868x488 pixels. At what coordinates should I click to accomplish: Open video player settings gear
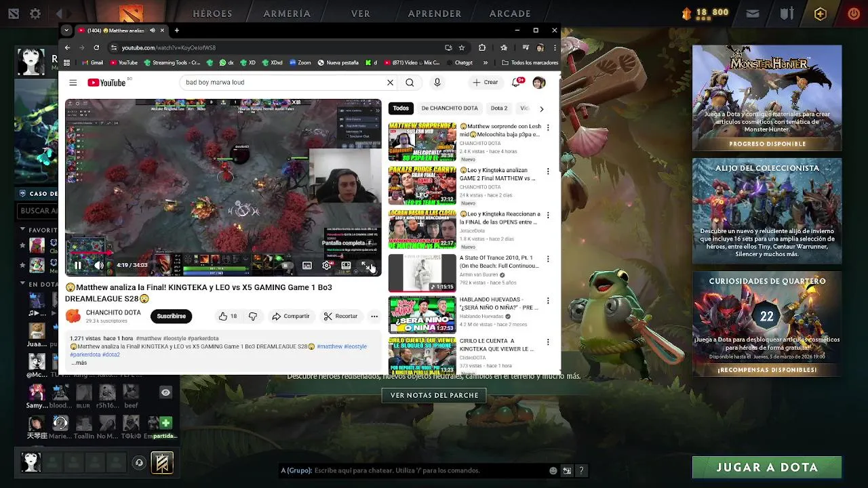tap(327, 266)
